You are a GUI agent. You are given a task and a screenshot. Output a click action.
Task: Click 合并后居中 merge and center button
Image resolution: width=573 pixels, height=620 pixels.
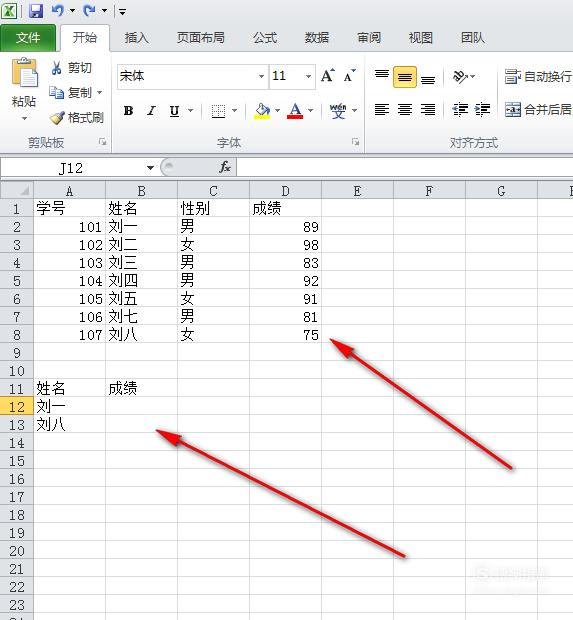tap(538, 109)
